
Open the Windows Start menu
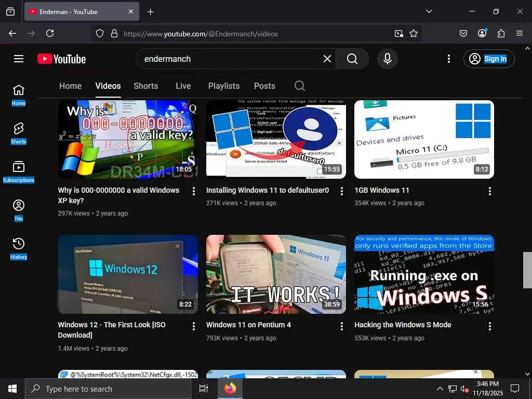pyautogui.click(x=12, y=389)
